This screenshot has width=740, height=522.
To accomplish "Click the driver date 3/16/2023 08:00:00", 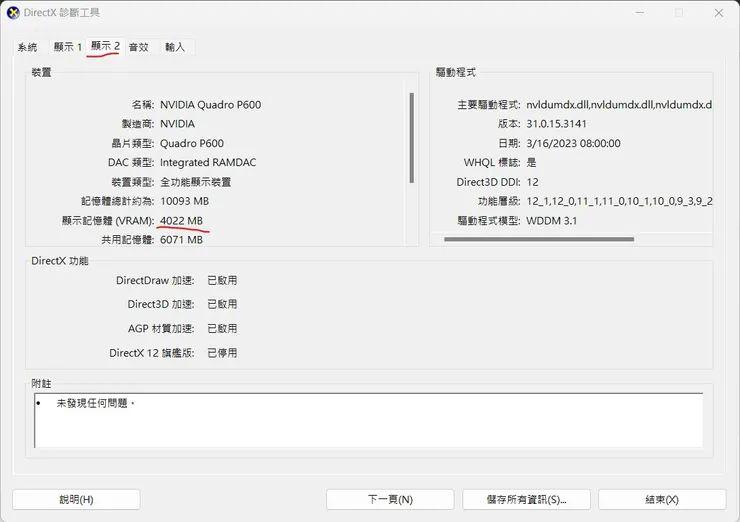I will tap(573, 143).
